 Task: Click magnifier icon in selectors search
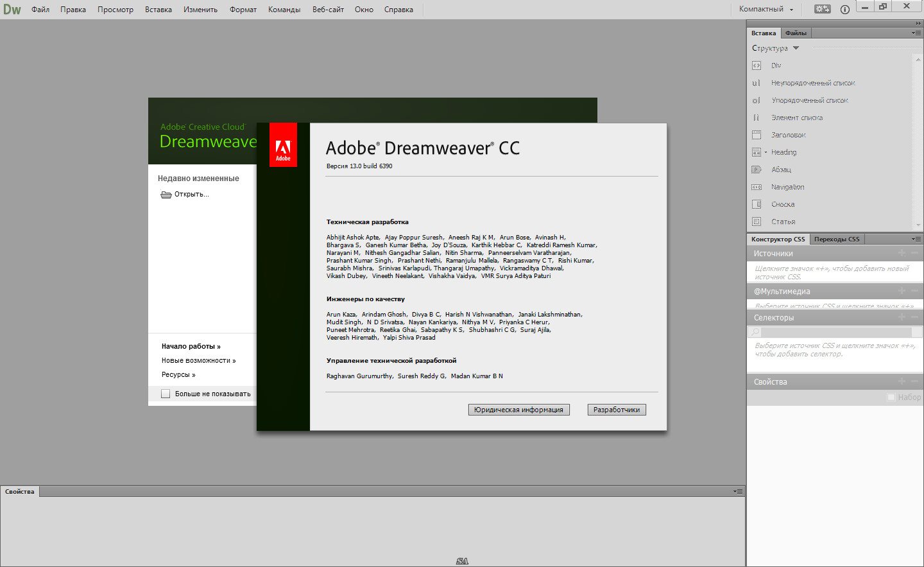click(755, 332)
